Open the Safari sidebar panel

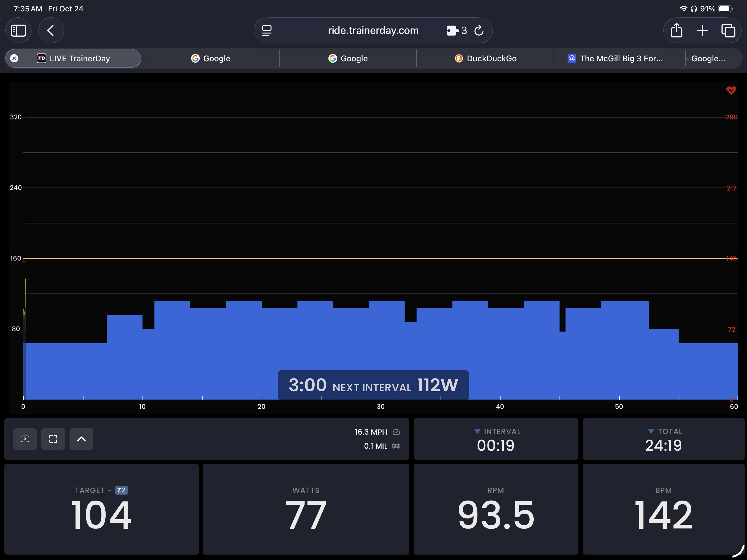(18, 31)
